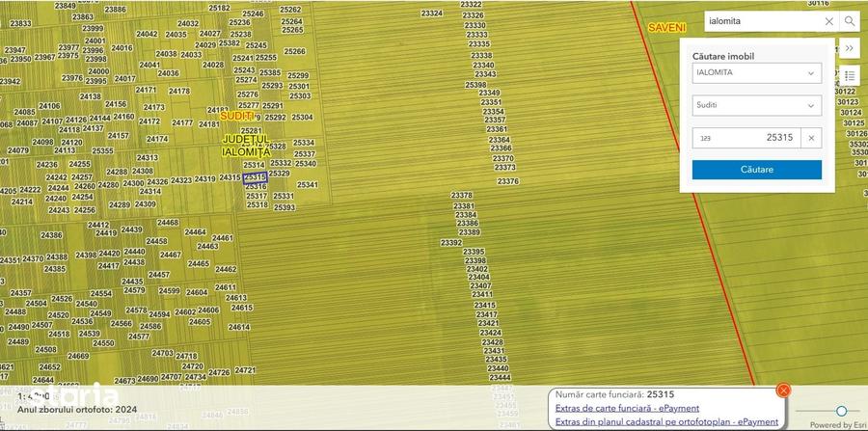868x431 pixels.
Task: Expand the Suditi locality dropdown
Action: pyautogui.click(x=757, y=105)
